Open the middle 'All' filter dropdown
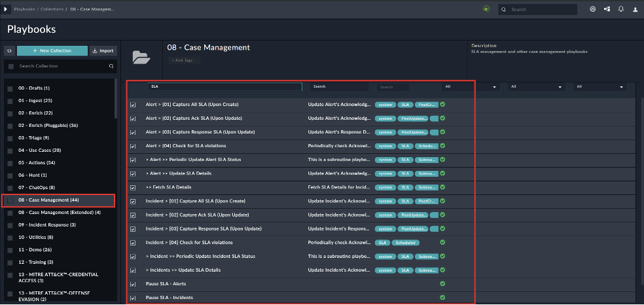 click(x=535, y=86)
